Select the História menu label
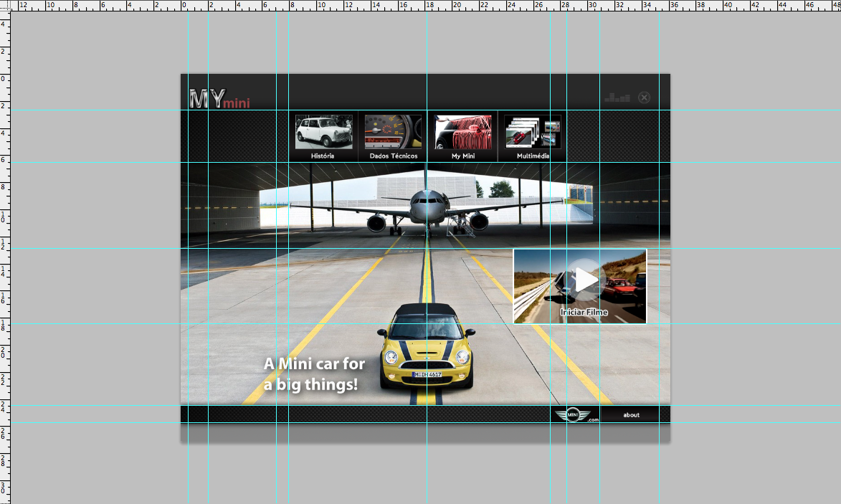Screen dimensions: 841x504 (323, 156)
